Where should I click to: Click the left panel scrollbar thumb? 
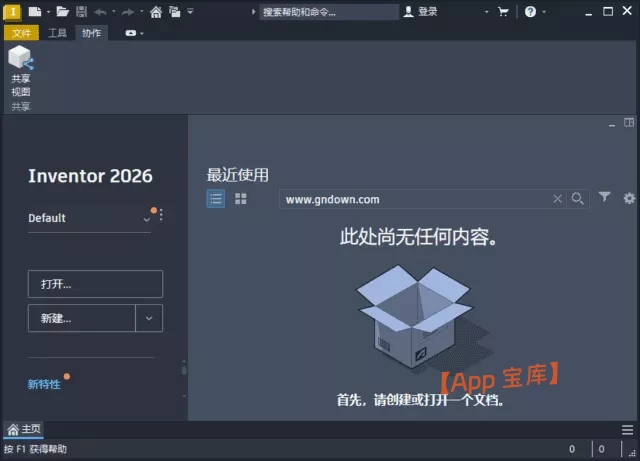coord(184,370)
